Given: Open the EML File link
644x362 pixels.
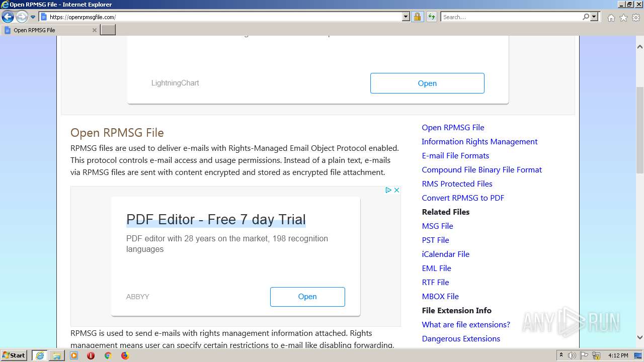Looking at the screenshot, I should pyautogui.click(x=436, y=268).
